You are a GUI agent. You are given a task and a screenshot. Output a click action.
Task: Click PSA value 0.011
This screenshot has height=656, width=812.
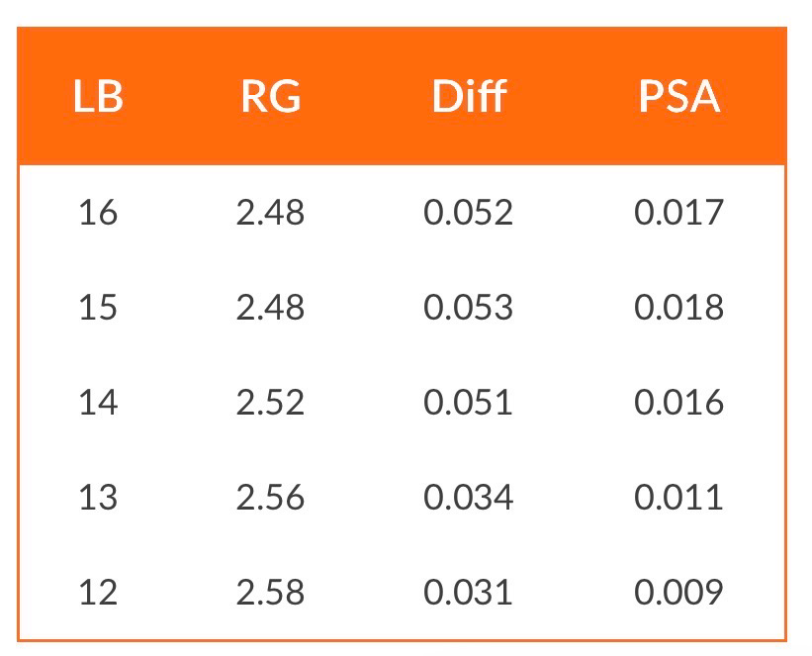pos(678,498)
